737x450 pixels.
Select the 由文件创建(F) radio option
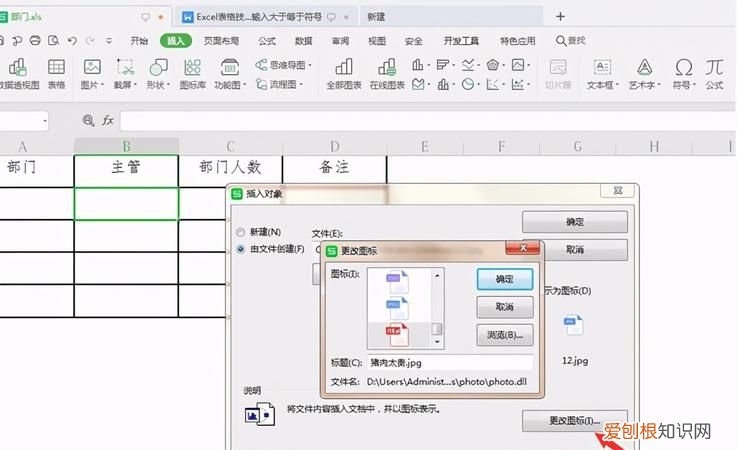tap(241, 249)
